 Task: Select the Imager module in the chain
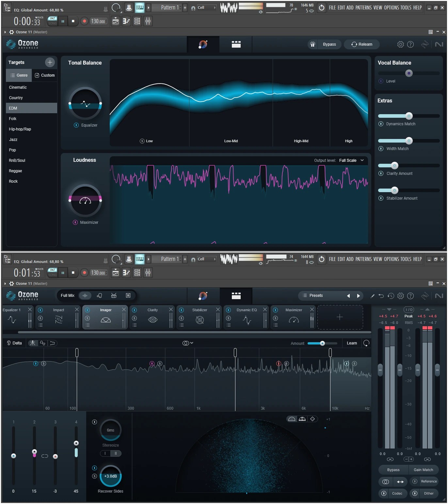105,317
